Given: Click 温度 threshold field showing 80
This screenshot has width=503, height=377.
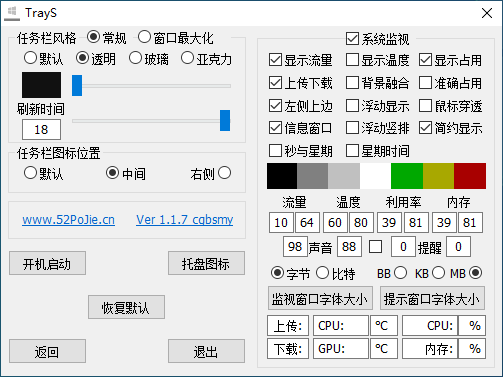Looking at the screenshot, I should click(x=361, y=222).
